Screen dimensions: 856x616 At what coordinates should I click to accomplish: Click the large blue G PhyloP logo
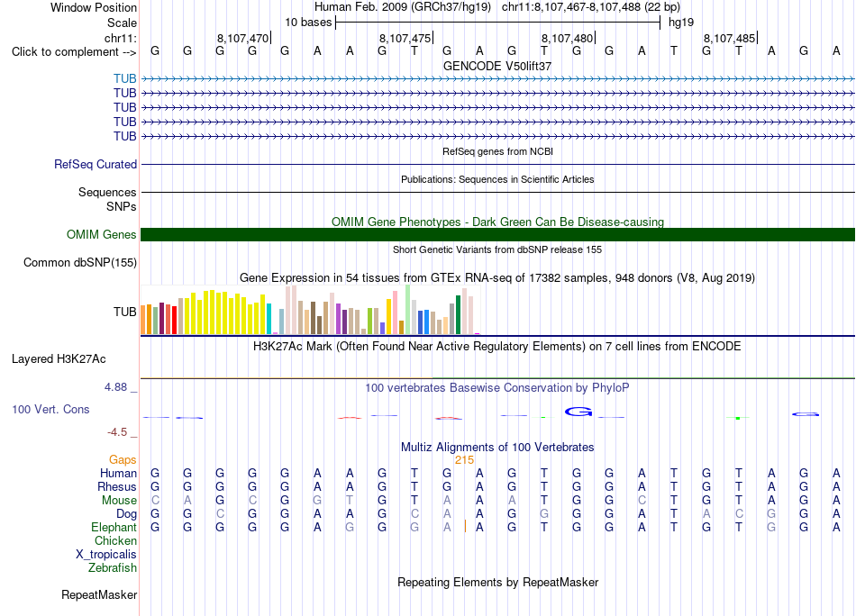(578, 412)
